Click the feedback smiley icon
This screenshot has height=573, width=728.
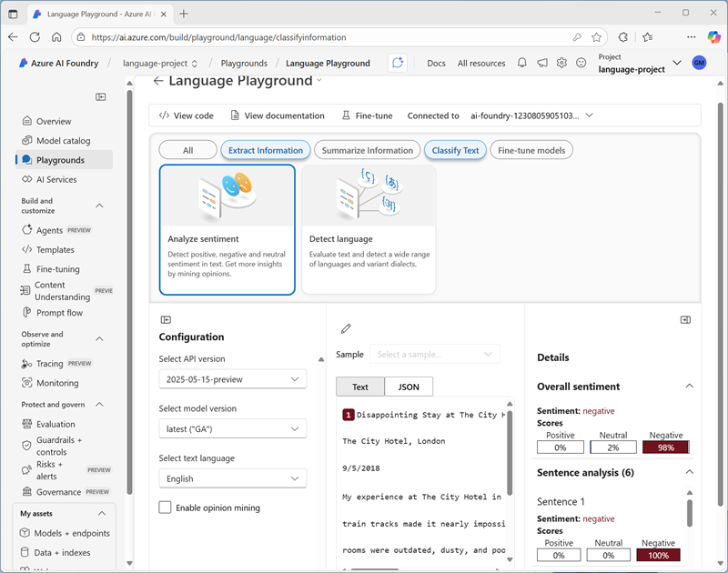[x=581, y=63]
